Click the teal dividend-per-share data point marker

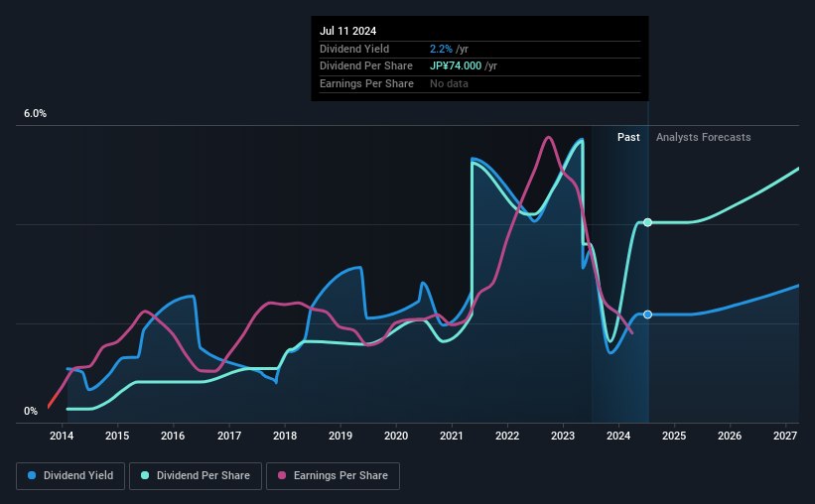tap(647, 222)
